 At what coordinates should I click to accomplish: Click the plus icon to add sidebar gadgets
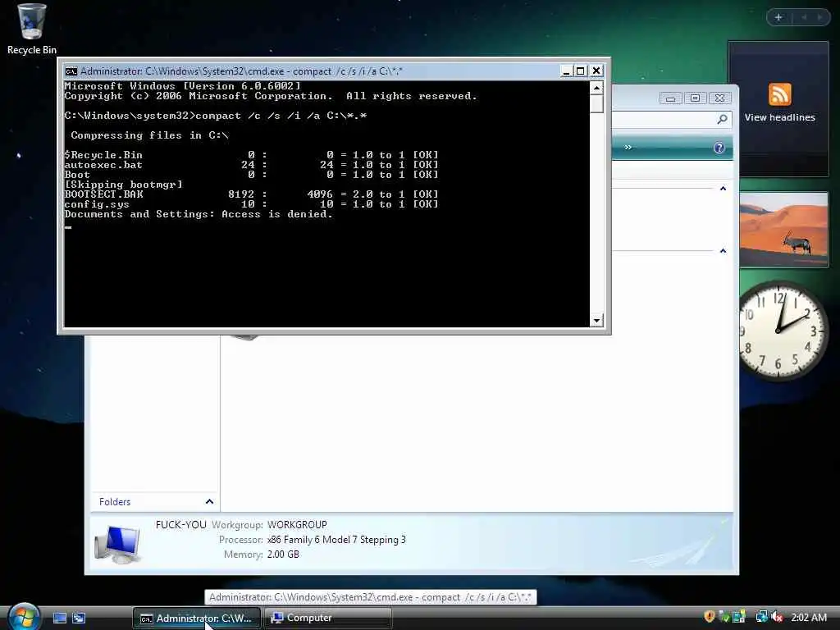point(778,17)
